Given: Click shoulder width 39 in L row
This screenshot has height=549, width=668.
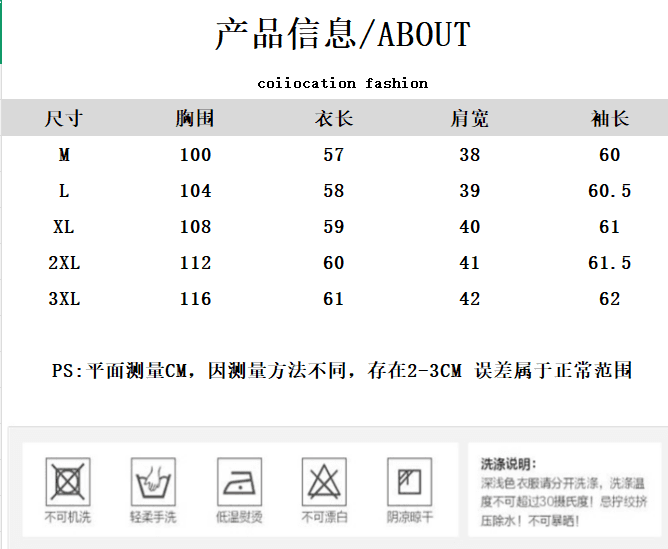Looking at the screenshot, I should (469, 191).
